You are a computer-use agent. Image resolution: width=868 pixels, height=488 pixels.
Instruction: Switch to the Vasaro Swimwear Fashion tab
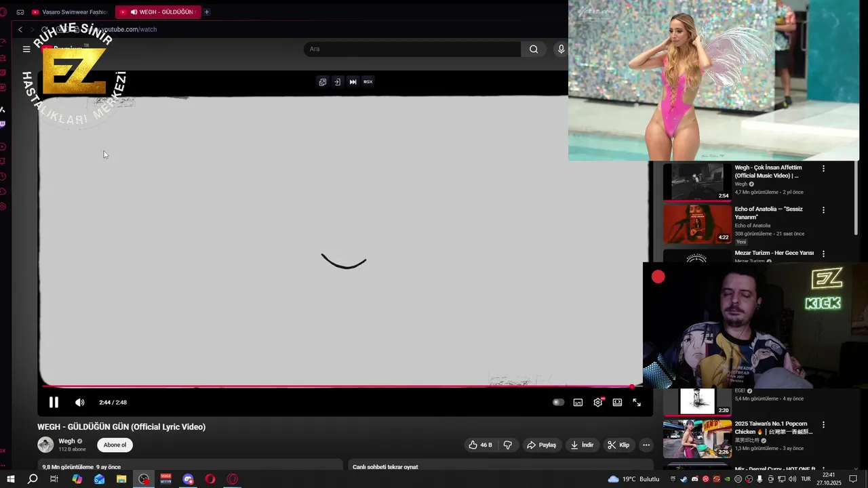(70, 12)
